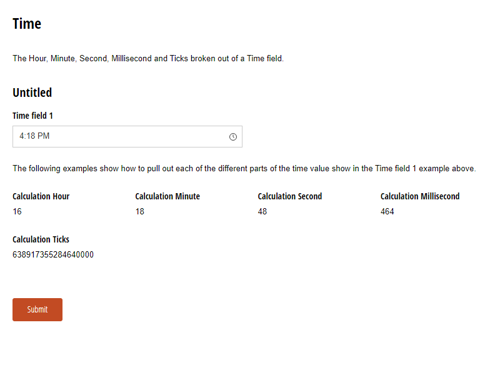Open time picker via clock icon
This screenshot has height=375, width=500.
coord(233,137)
